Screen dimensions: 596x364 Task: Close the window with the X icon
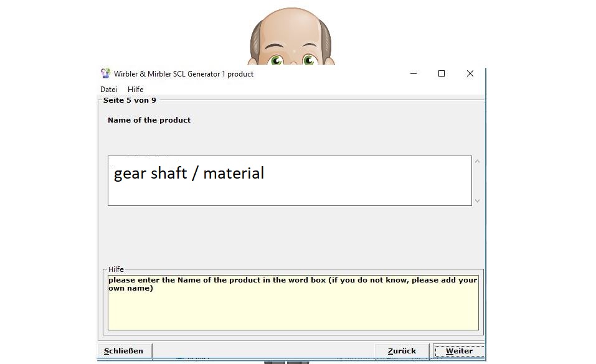470,73
